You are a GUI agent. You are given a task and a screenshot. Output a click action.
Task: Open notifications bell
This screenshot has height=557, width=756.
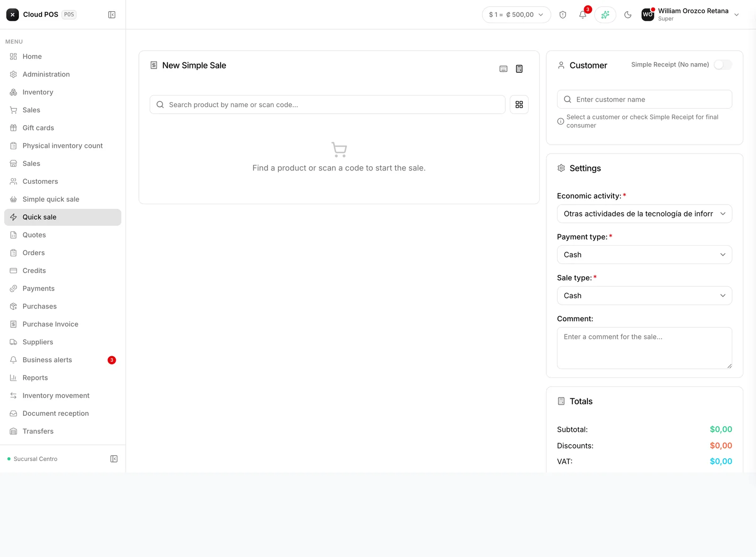pyautogui.click(x=583, y=15)
